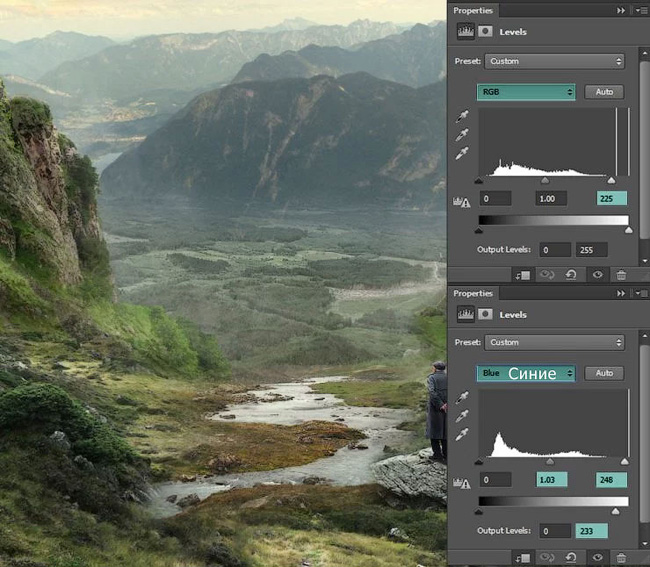650x567 pixels.
Task: Clip adjustment to layer in lower panel
Action: (x=523, y=558)
